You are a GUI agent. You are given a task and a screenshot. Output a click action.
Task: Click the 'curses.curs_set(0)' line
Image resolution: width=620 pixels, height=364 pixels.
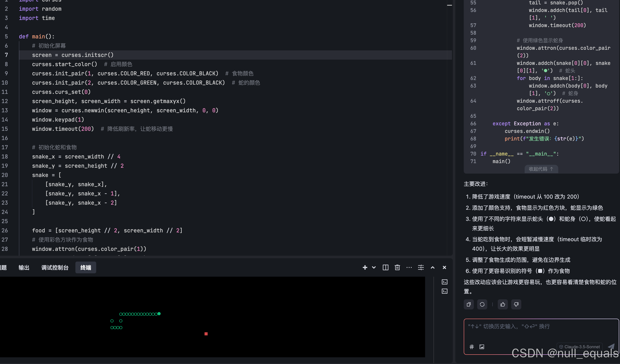pyautogui.click(x=61, y=92)
